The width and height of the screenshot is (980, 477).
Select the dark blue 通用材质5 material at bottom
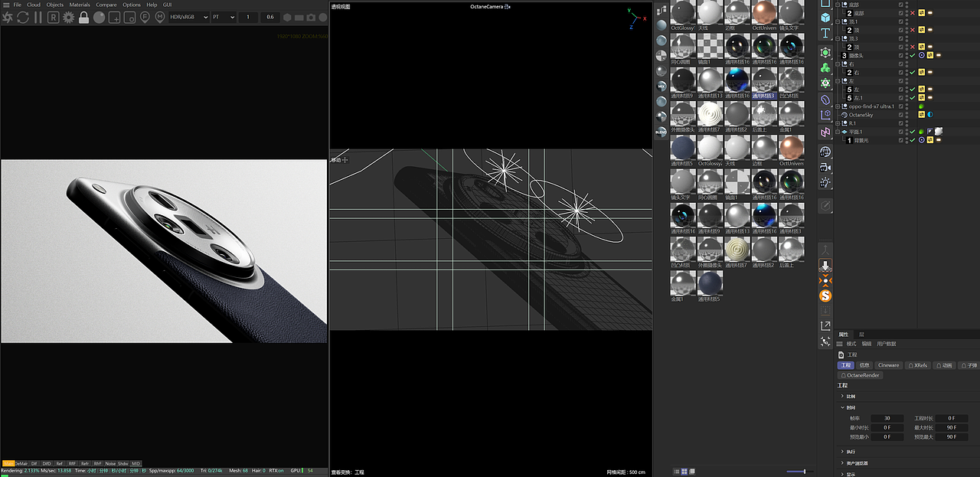point(710,283)
